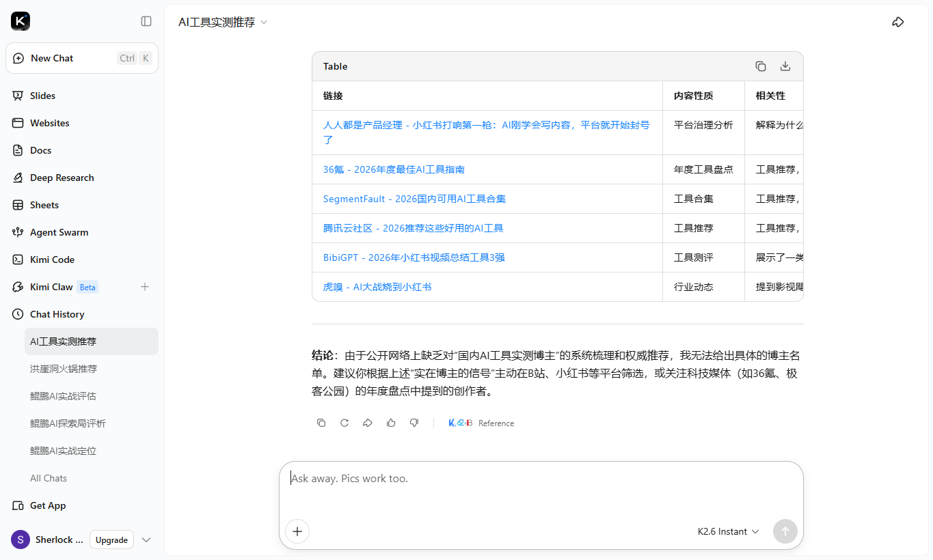Open Docs from the sidebar
The height and width of the screenshot is (560, 933).
82,150
